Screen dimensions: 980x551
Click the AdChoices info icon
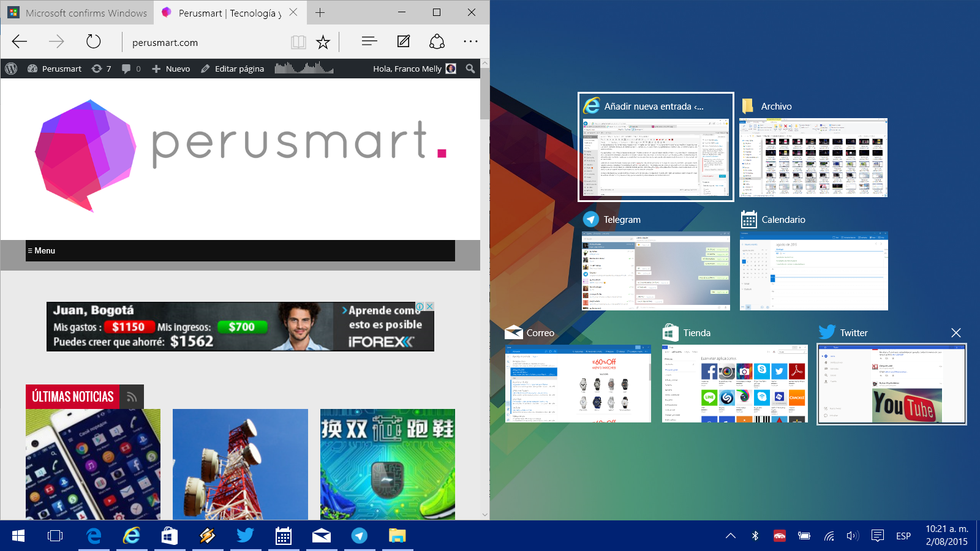[420, 306]
